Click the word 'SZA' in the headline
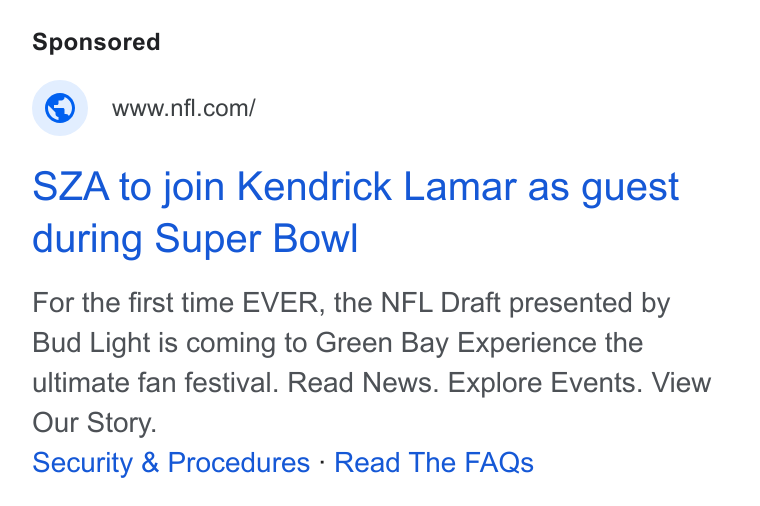The width and height of the screenshot is (760, 506). [x=71, y=187]
